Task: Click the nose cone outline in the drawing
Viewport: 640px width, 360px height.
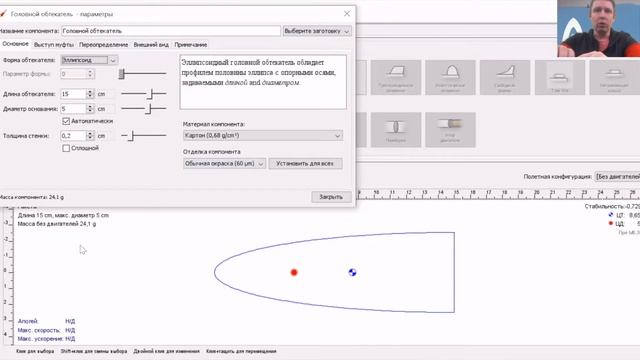Action: click(x=334, y=272)
